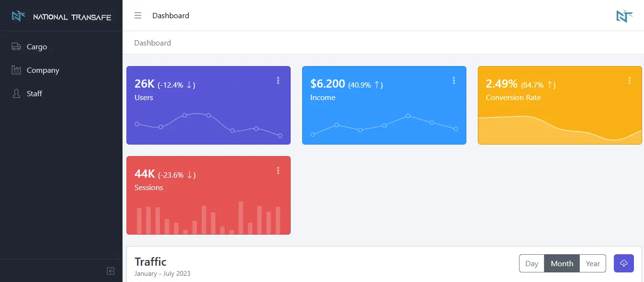Click the Cargo truck icon in sidebar
The height and width of the screenshot is (282, 644).
pyautogui.click(x=16, y=46)
